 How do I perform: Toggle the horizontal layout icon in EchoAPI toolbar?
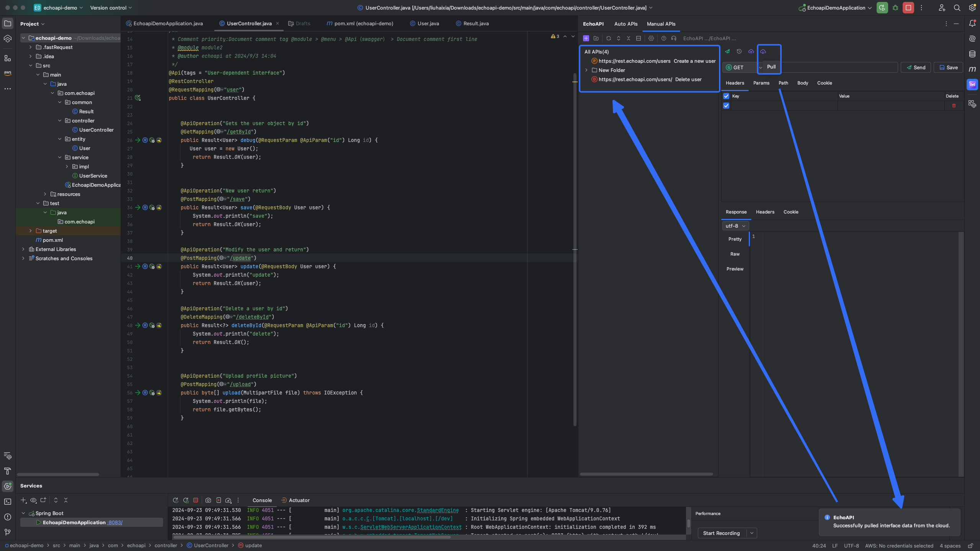coord(638,38)
